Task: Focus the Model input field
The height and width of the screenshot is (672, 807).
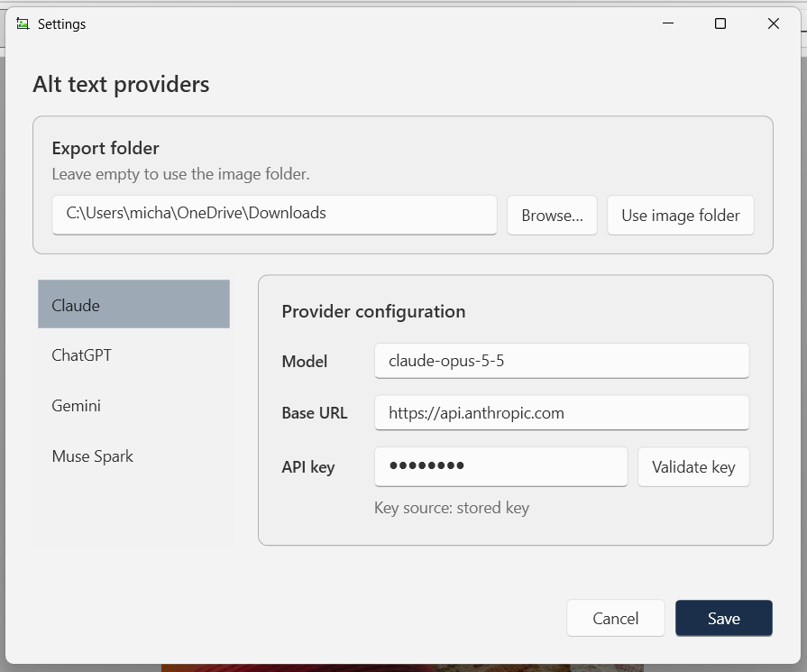Action: coord(562,361)
